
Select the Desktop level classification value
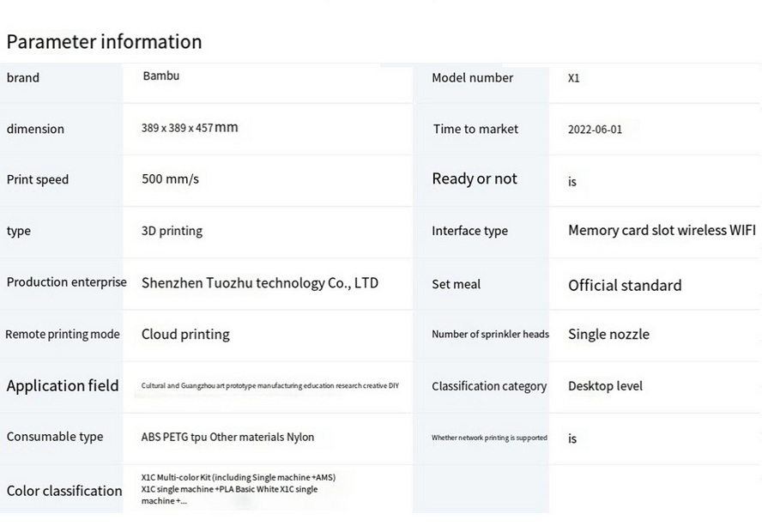click(x=605, y=386)
